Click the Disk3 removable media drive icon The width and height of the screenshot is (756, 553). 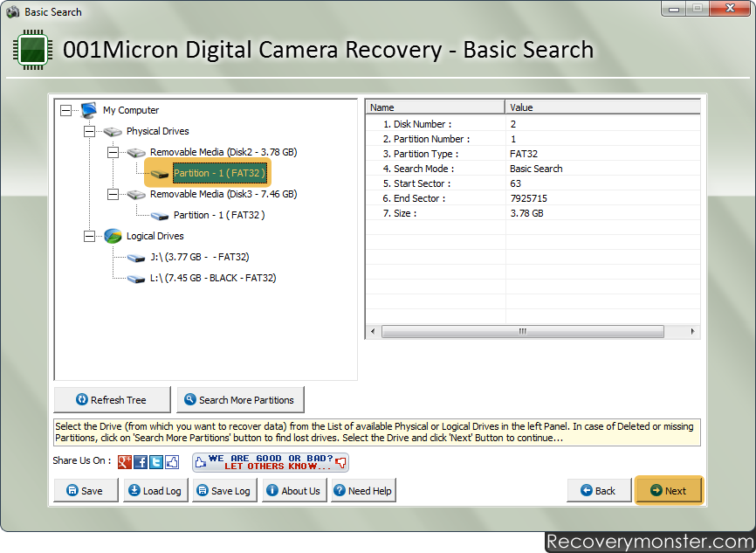136,195
